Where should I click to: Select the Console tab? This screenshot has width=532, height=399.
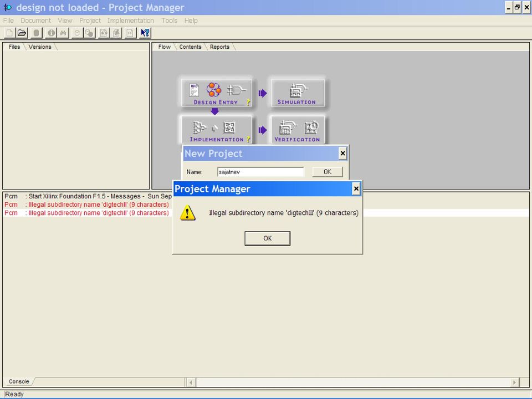(x=19, y=381)
